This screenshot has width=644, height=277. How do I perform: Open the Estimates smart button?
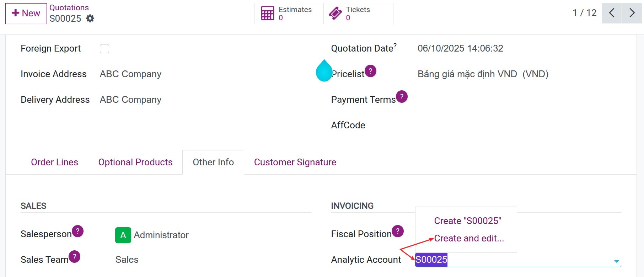[289, 14]
